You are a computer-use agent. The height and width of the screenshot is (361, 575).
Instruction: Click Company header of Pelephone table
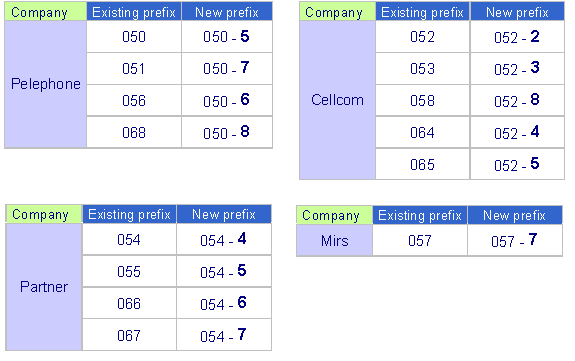(x=45, y=11)
